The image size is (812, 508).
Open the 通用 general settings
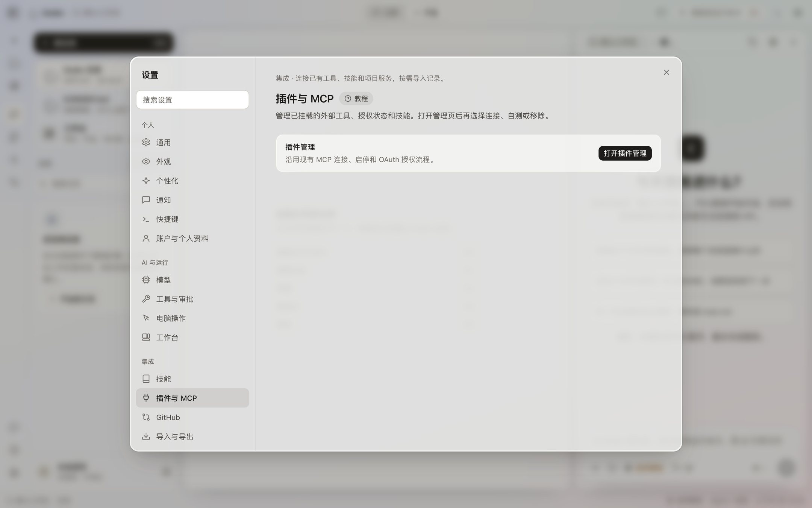[x=192, y=142]
